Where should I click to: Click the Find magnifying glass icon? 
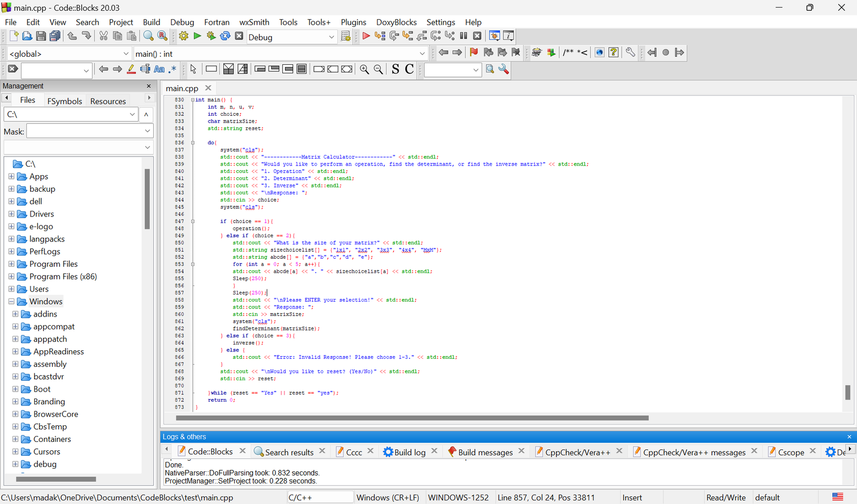[148, 36]
